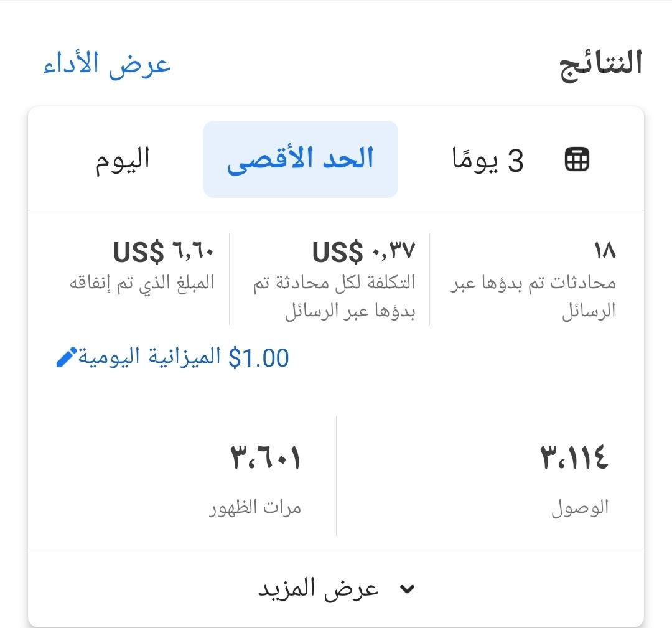This screenshot has width=672, height=628.
Task: Click the US$ ٠,٣٧ cost value
Action: (x=363, y=252)
